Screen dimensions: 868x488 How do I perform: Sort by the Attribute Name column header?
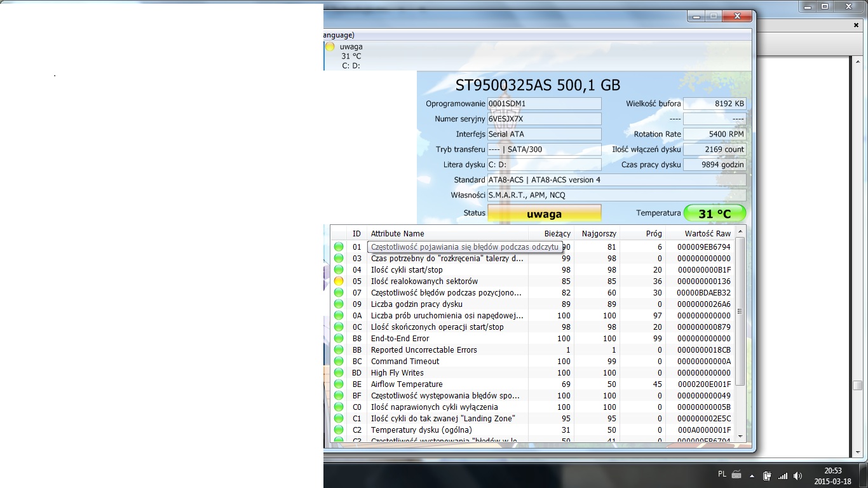point(447,234)
